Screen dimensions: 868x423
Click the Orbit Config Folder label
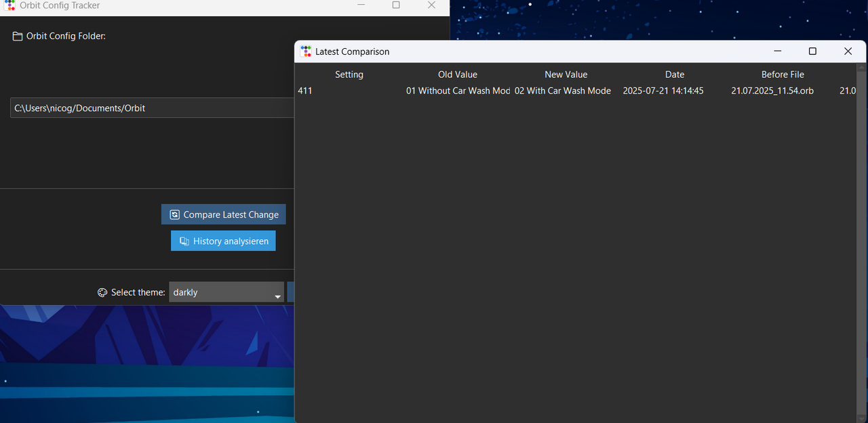click(66, 36)
